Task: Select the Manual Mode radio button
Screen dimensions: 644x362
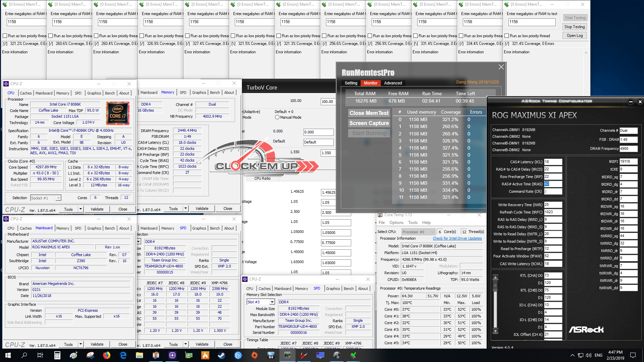Action: (277, 117)
